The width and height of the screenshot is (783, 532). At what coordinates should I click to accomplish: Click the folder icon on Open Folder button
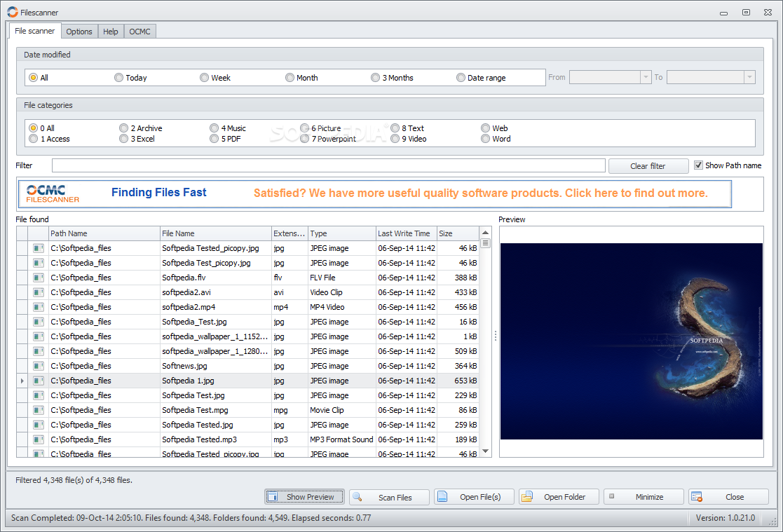coord(527,496)
